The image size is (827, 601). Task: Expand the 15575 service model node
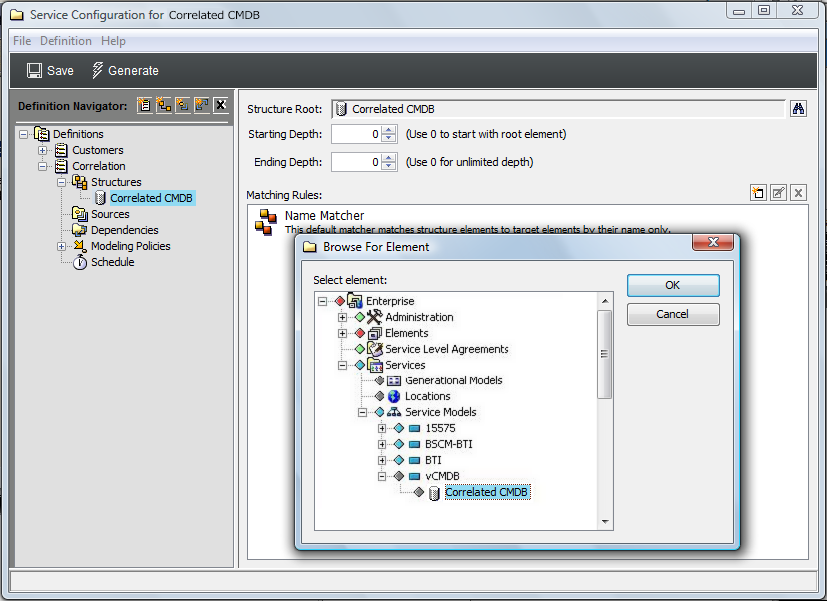(382, 429)
